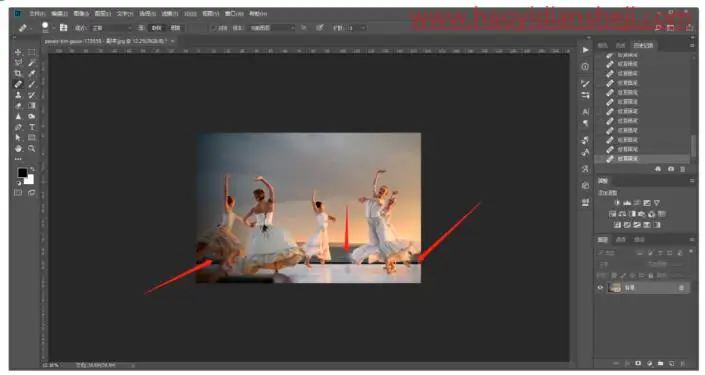Select the Eyedropper tool
This screenshot has height=375, width=705.
pyautogui.click(x=31, y=73)
